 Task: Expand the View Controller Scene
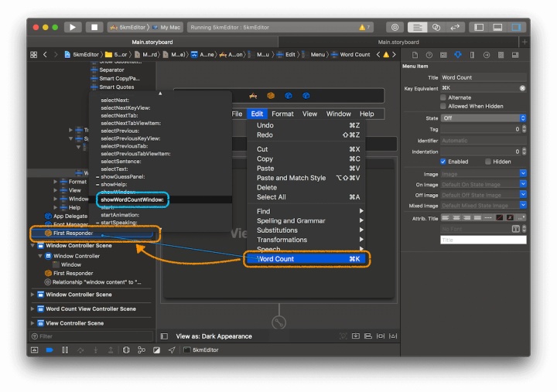tap(32, 323)
